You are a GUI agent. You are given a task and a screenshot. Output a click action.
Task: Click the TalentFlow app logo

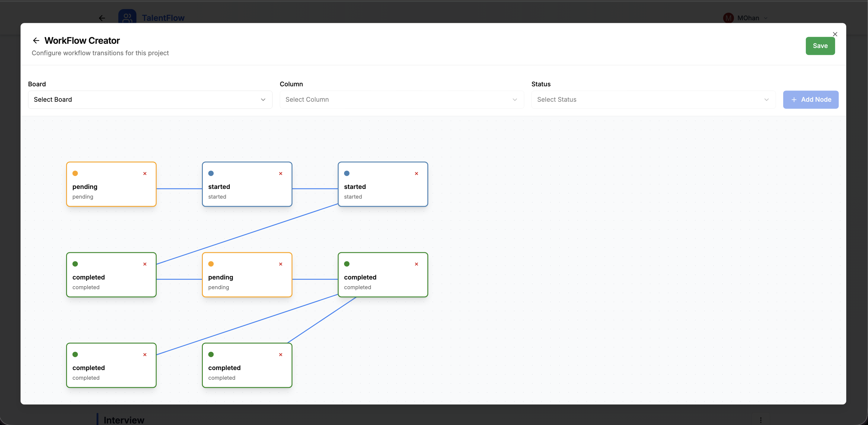click(127, 18)
